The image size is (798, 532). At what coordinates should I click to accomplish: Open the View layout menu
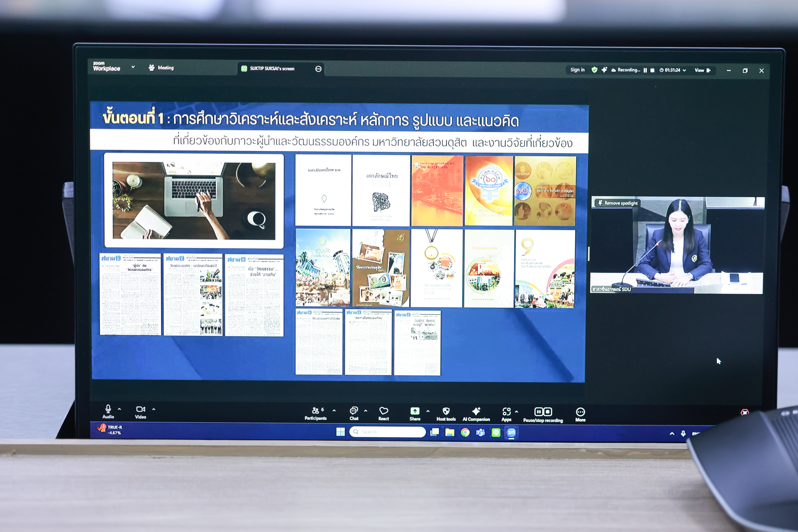(x=703, y=70)
